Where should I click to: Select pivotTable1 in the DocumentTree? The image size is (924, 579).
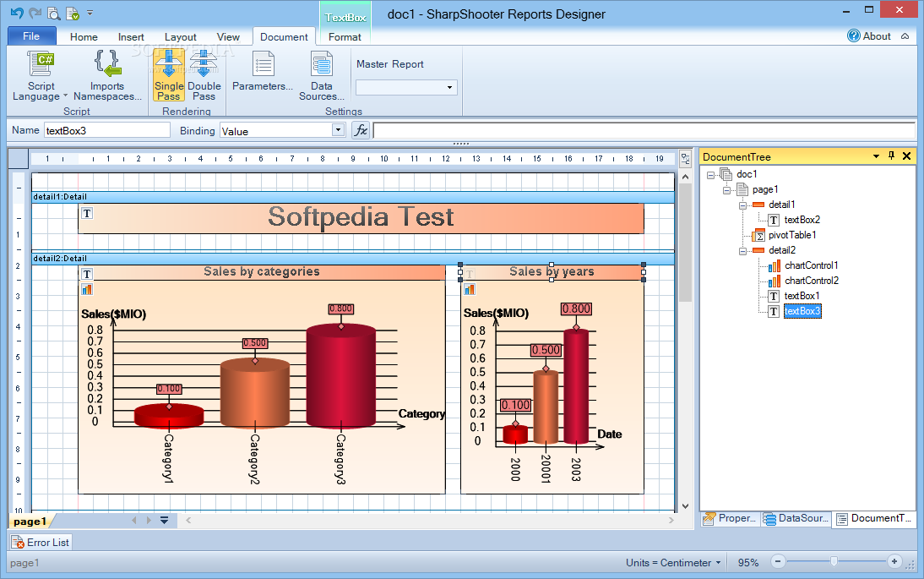pyautogui.click(x=792, y=235)
